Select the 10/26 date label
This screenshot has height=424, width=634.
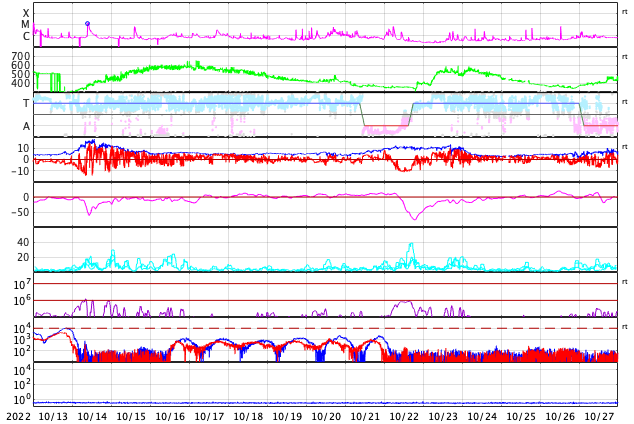coord(560,416)
